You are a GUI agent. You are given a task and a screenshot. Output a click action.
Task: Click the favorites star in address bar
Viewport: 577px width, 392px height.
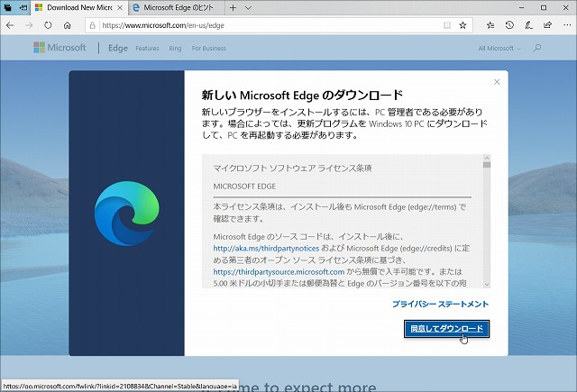[x=463, y=25]
